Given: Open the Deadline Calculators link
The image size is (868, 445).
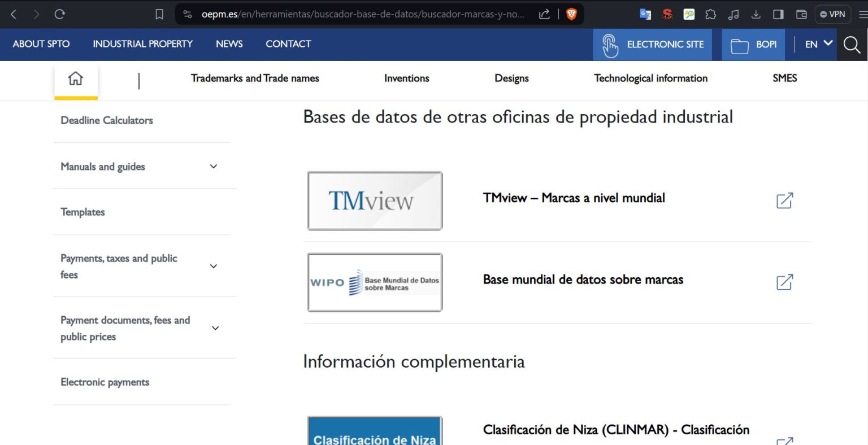Looking at the screenshot, I should [x=107, y=120].
